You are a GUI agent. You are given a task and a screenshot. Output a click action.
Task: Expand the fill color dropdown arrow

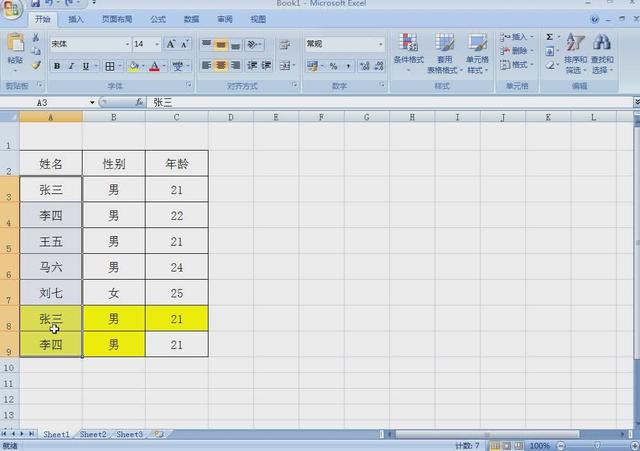pyautogui.click(x=143, y=66)
